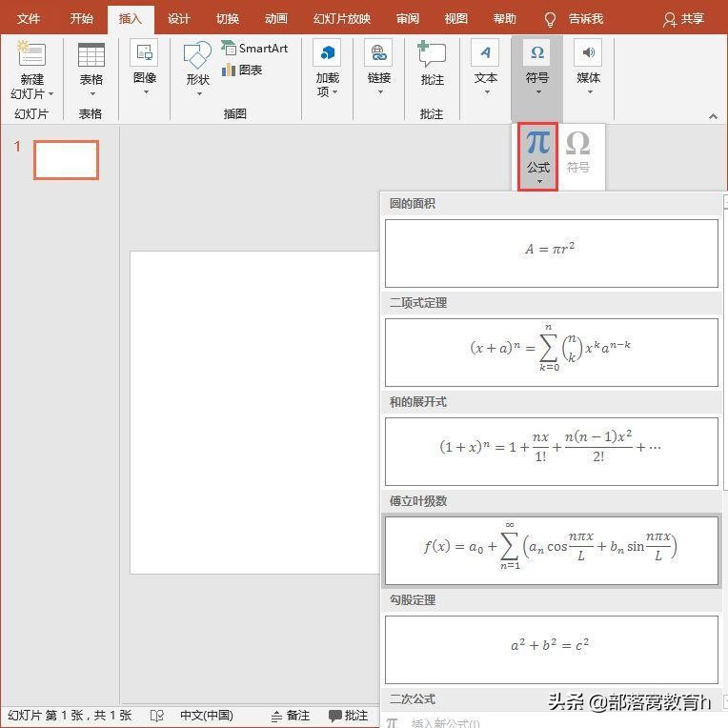This screenshot has height=728, width=728.
Task: Insert the circle area formula A=πr²
Action: click(552, 253)
